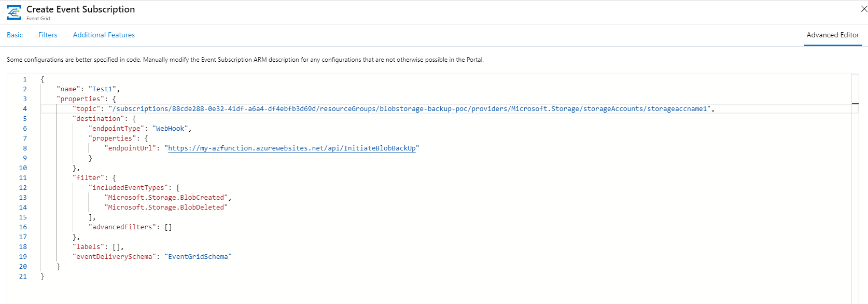Click line number 1 in gutter
This screenshot has width=868, height=304.
(24, 79)
